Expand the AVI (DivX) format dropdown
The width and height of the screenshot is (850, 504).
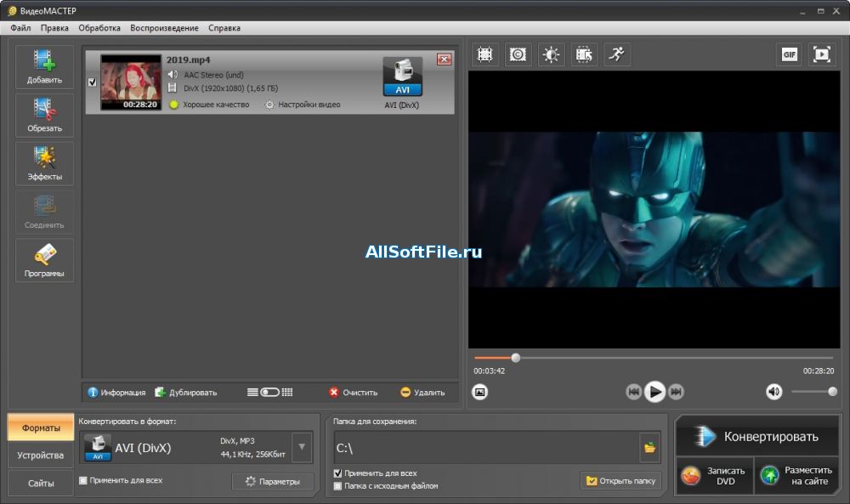302,447
